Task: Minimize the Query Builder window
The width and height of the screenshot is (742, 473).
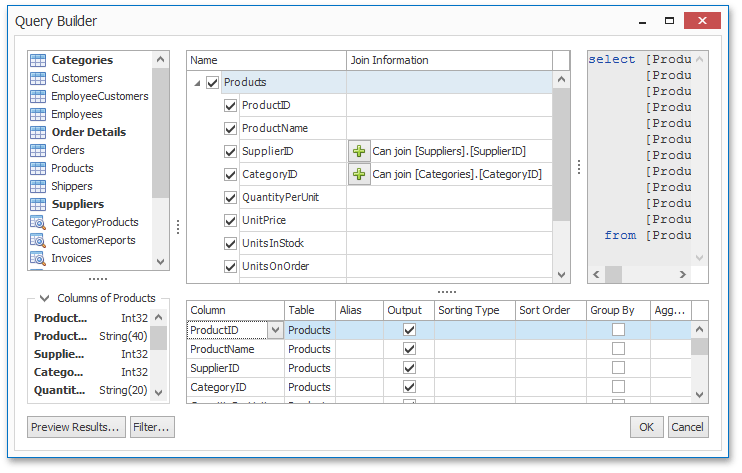Action: (x=642, y=21)
